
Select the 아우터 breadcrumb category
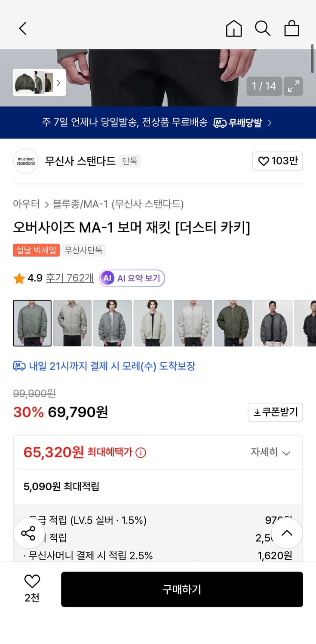pyautogui.click(x=26, y=205)
